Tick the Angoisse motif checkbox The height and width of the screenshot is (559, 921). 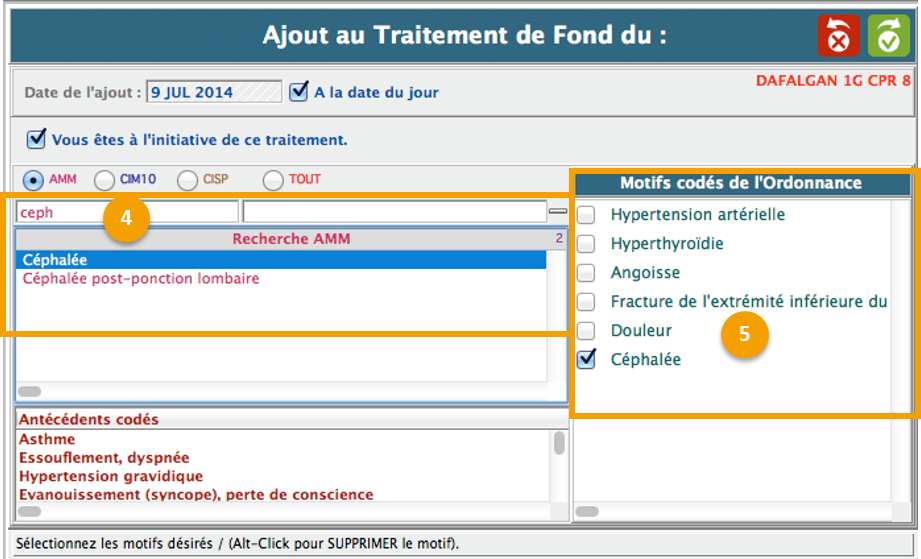click(x=587, y=273)
